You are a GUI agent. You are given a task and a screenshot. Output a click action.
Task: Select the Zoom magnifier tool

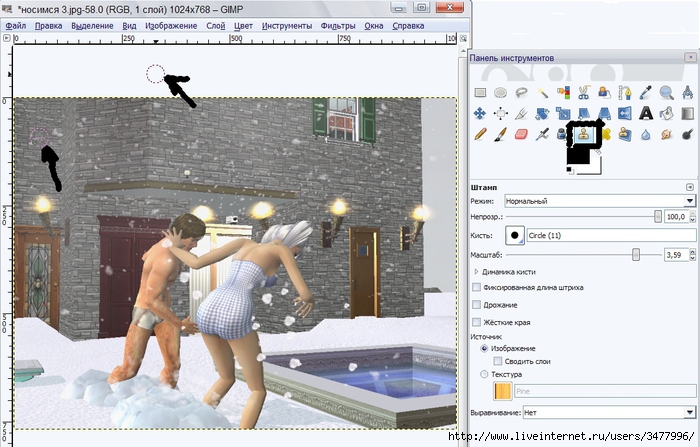tap(667, 93)
